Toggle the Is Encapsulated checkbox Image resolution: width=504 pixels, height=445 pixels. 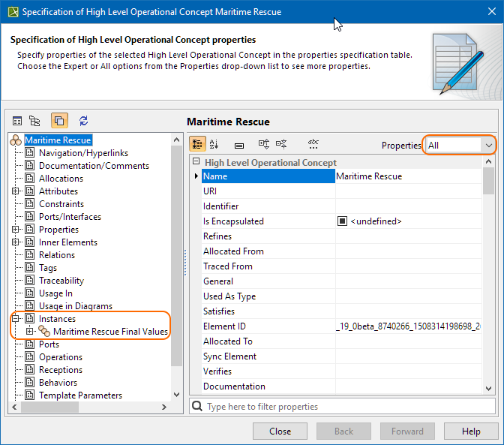(342, 221)
